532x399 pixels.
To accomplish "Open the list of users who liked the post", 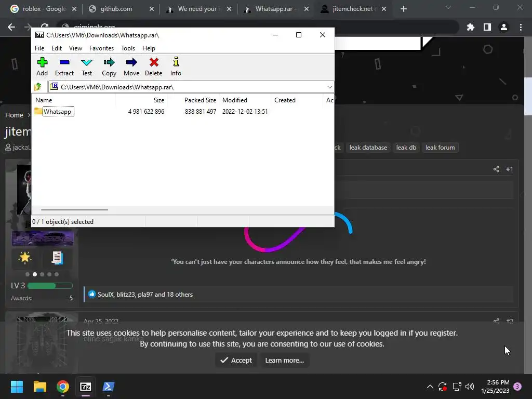I will click(x=145, y=295).
